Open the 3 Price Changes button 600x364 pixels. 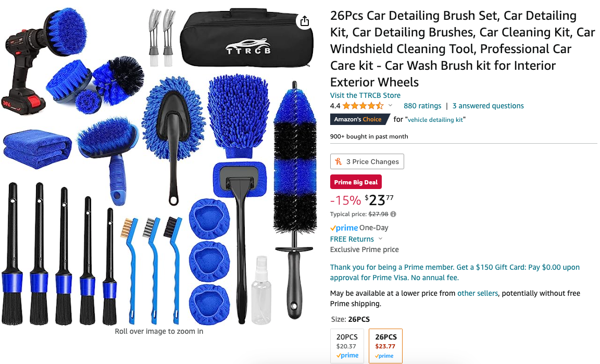tap(367, 161)
